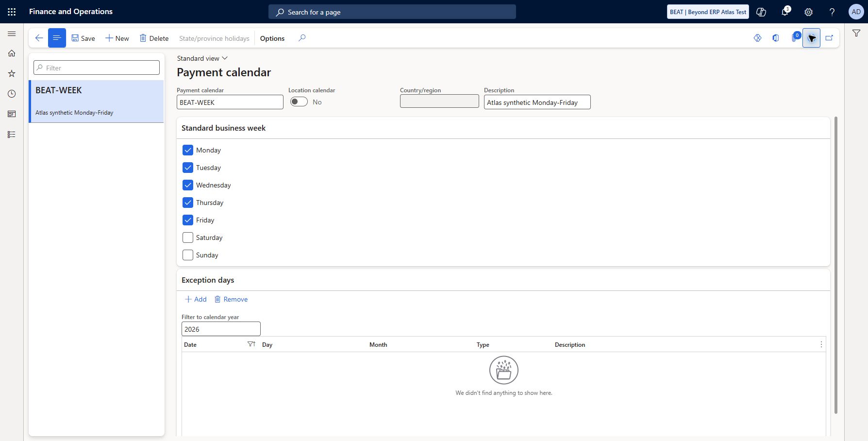Open Modules list icon in sidebar
This screenshot has height=441, width=868.
tap(12, 135)
